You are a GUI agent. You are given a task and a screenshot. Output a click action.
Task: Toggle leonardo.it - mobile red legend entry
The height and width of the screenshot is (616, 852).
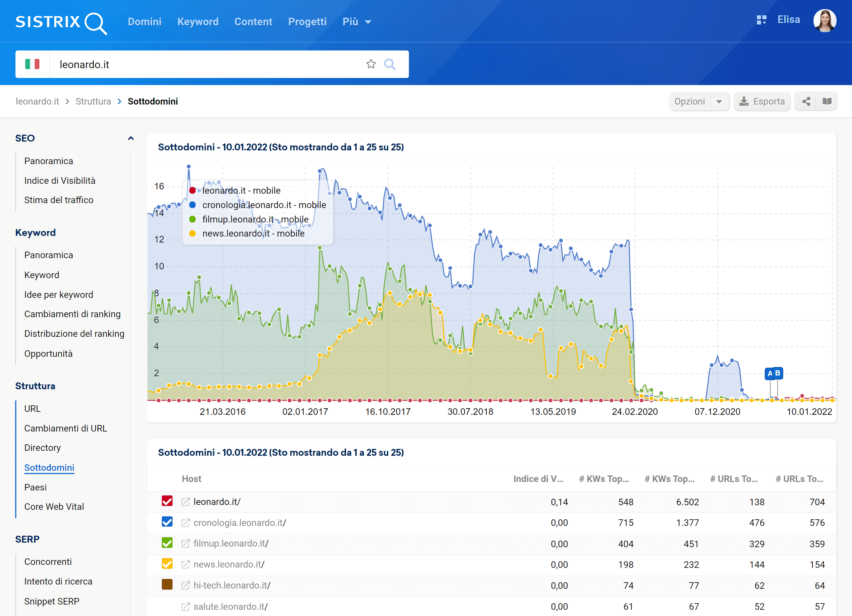click(x=235, y=191)
